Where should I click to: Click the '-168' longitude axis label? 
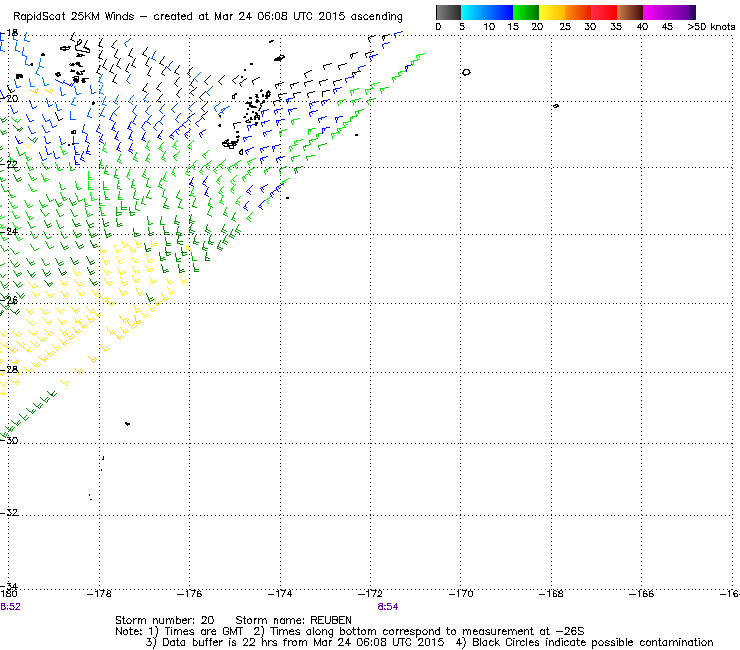551,594
